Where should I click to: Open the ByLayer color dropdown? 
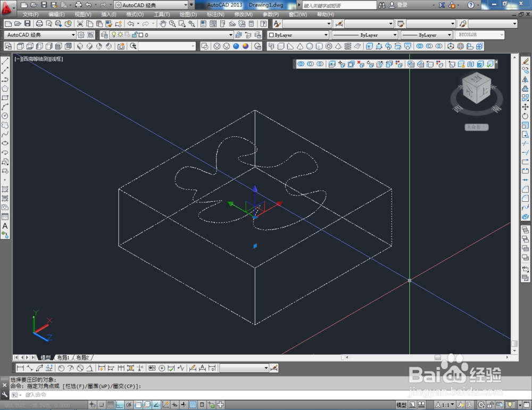[x=298, y=35]
